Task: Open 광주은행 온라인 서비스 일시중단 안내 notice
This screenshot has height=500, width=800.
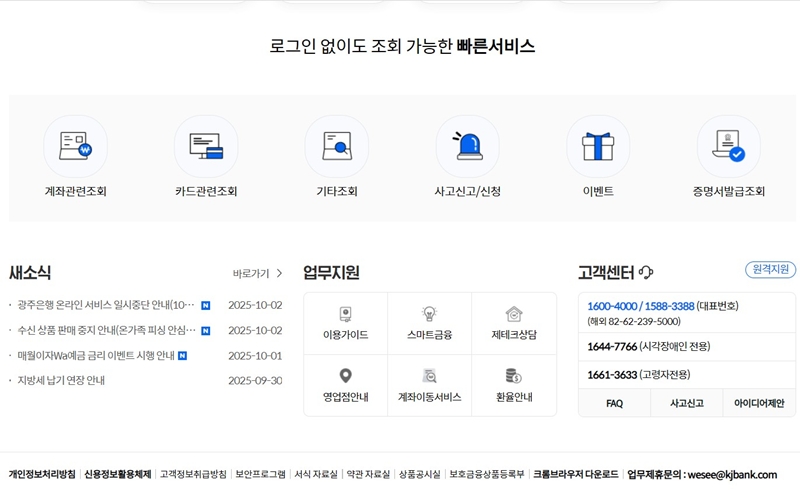Action: (106, 305)
